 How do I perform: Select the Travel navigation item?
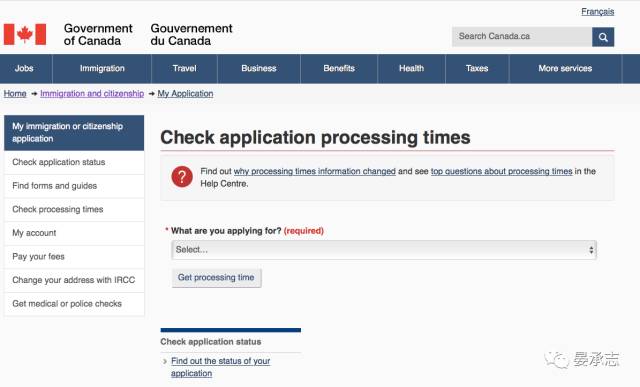[x=184, y=69]
